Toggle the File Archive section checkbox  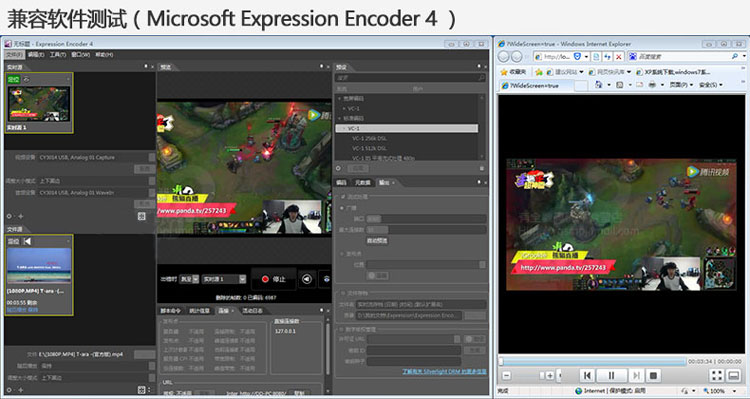(343, 293)
